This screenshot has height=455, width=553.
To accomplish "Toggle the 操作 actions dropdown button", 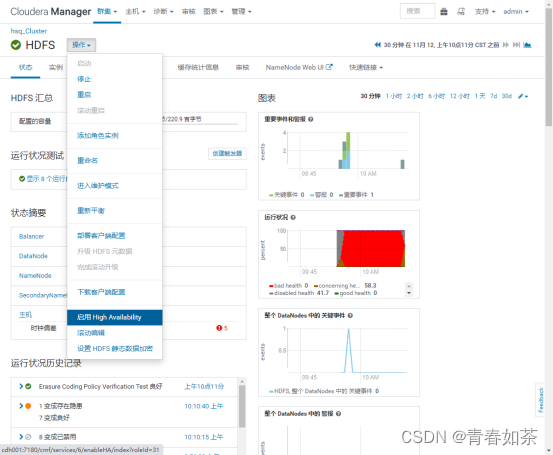I will point(81,45).
